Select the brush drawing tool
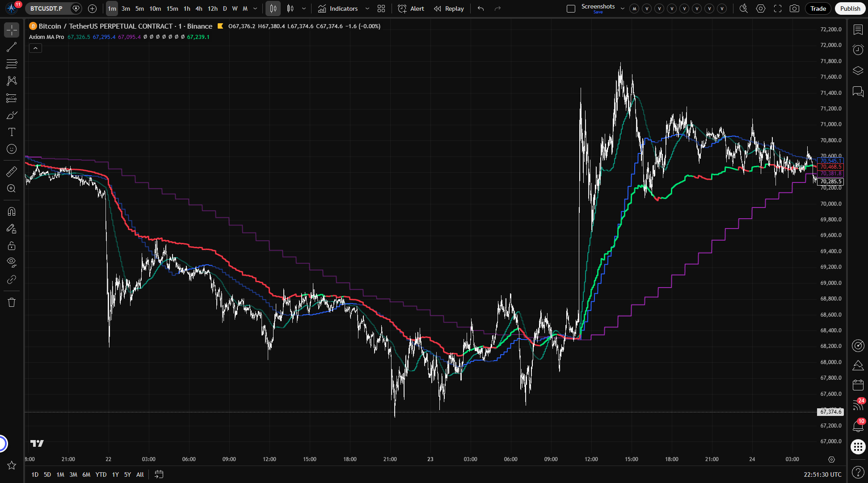Viewport: 868px width, 483px height. click(12, 115)
